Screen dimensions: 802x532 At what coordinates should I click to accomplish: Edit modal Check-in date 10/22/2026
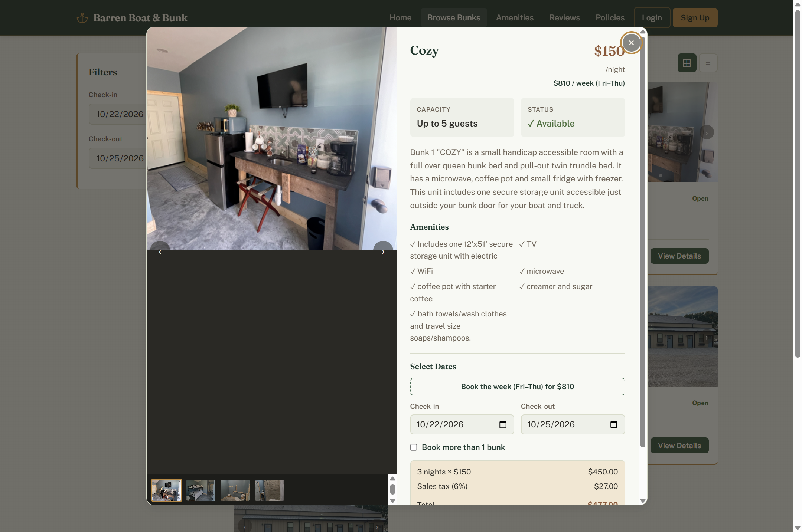tap(462, 424)
